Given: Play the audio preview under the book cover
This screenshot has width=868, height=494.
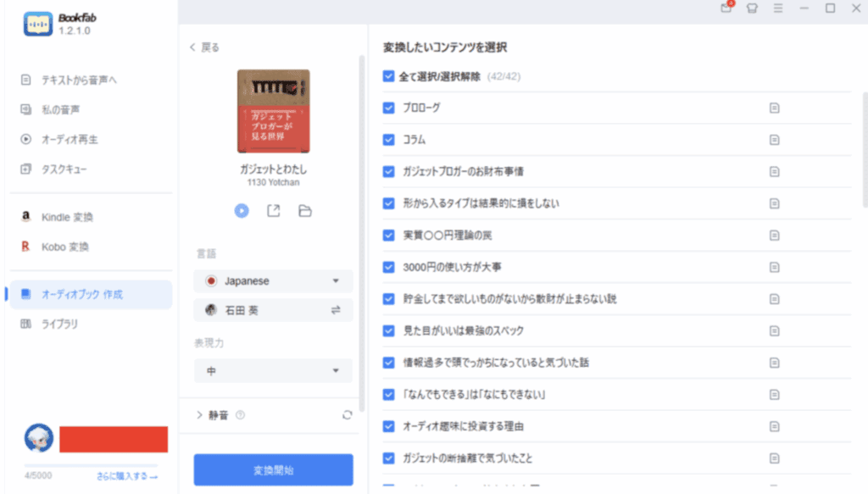Looking at the screenshot, I should (x=242, y=211).
